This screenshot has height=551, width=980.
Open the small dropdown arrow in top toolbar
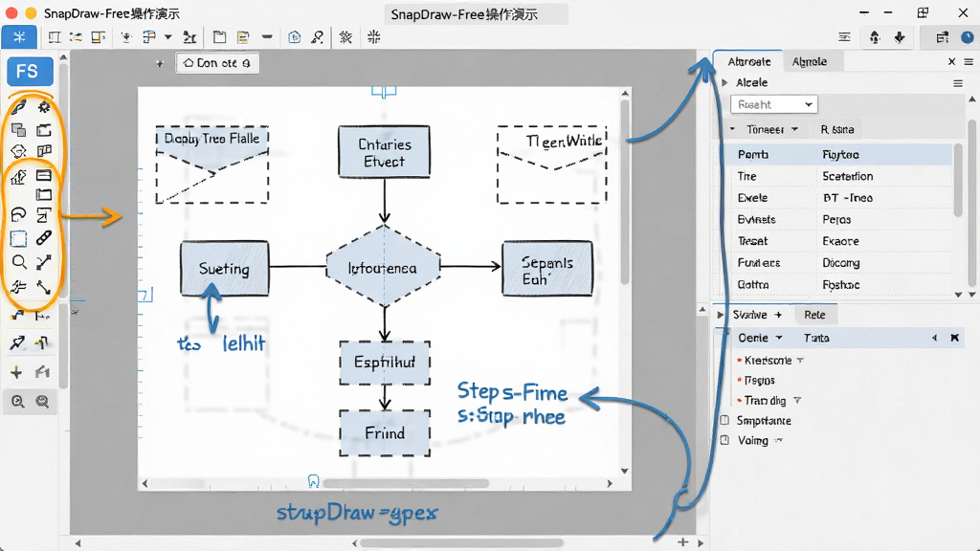pyautogui.click(x=168, y=37)
